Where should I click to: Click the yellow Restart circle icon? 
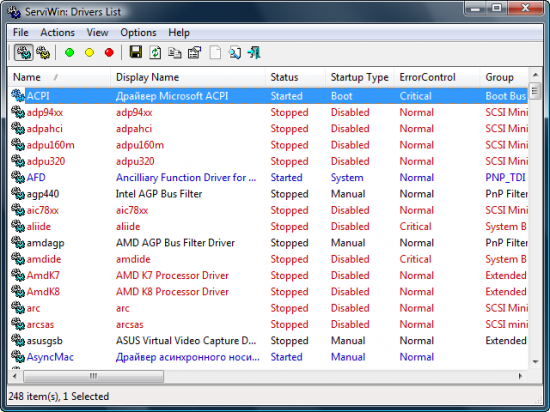click(89, 53)
